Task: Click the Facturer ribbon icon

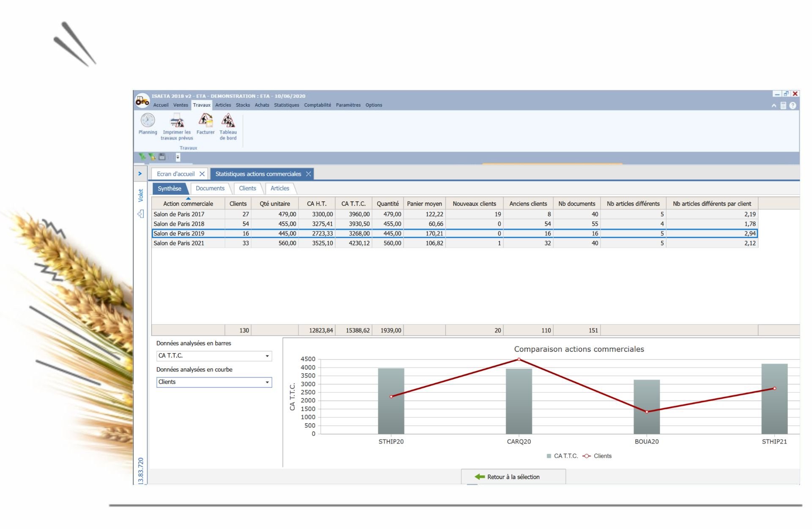Action: click(x=206, y=121)
